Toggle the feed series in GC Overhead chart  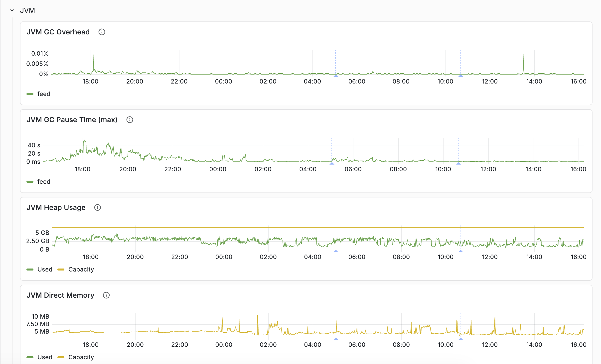38,94
